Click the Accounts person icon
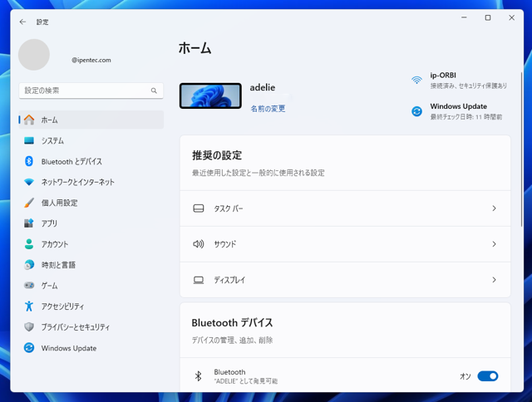The height and width of the screenshot is (402, 532). click(x=29, y=244)
